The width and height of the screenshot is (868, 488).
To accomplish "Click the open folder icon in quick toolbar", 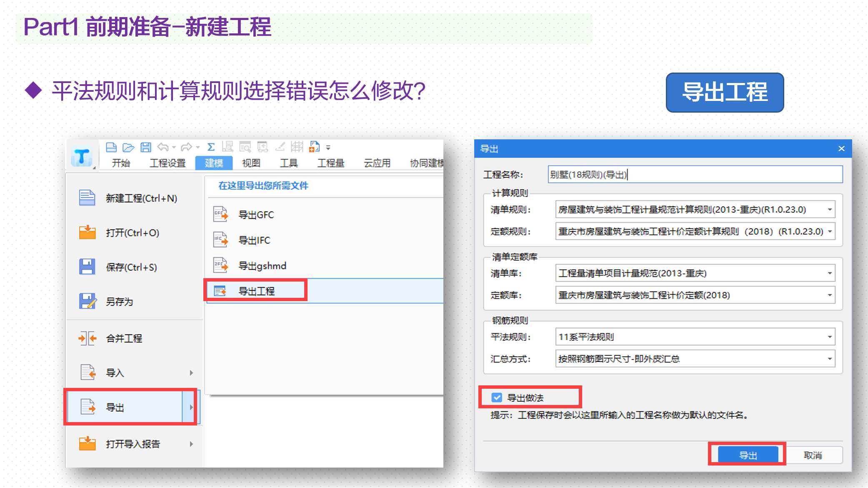I will pyautogui.click(x=128, y=147).
